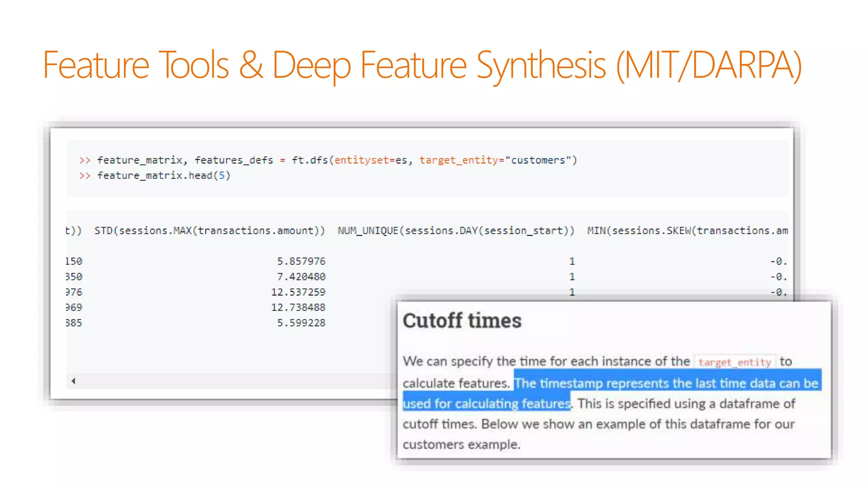Click the STD(sessions.MAX(transactions.amount)) column header
This screenshot has height=488, width=868.
tap(209, 230)
